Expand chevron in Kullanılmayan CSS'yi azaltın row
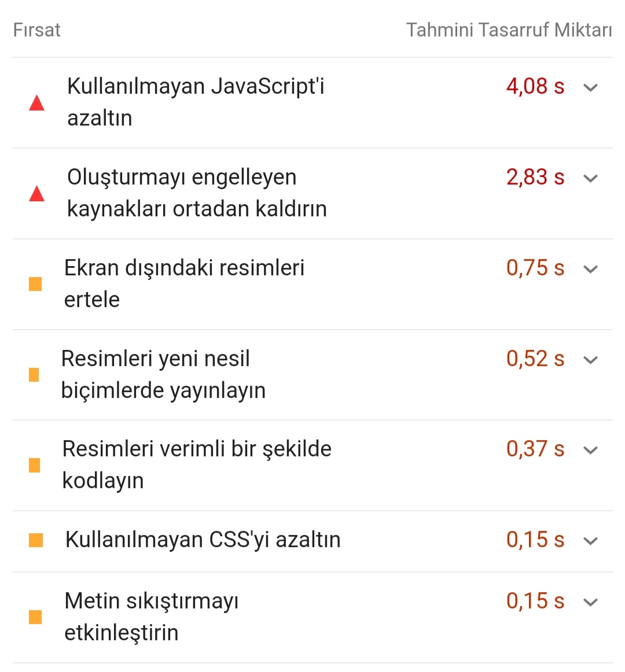Image resolution: width=625 pixels, height=672 pixels. [x=591, y=541]
